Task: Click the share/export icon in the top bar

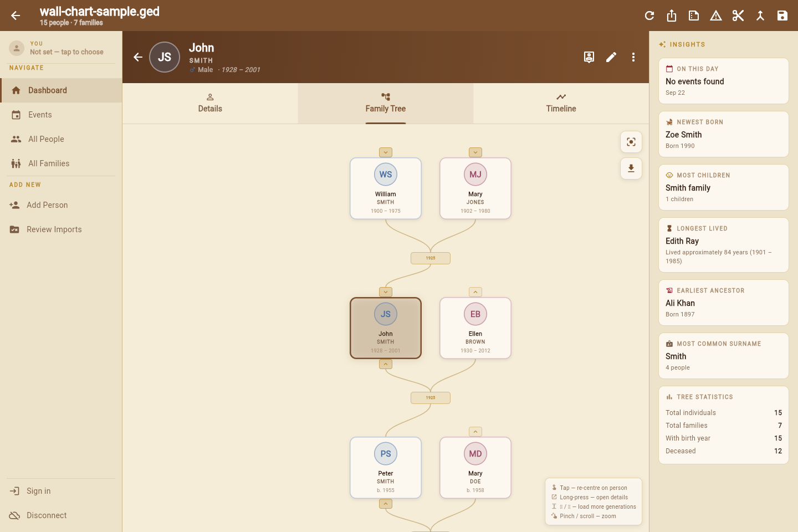Action: pyautogui.click(x=672, y=16)
